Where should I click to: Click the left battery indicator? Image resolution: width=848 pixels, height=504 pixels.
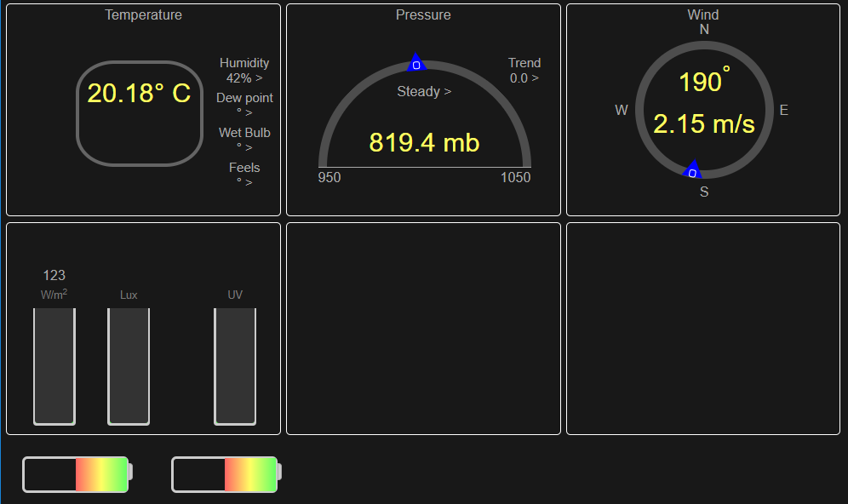click(x=77, y=474)
